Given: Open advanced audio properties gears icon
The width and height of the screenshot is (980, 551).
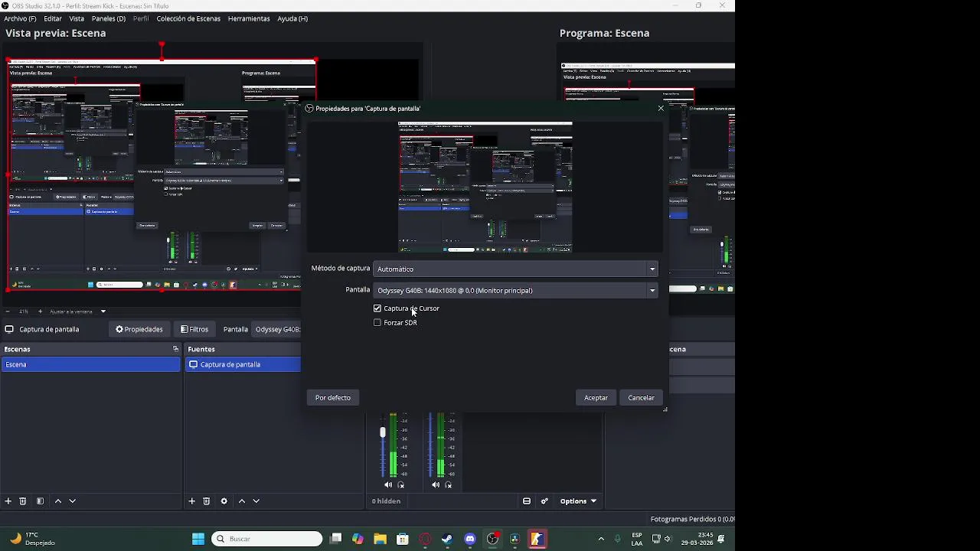Looking at the screenshot, I should pos(544,501).
